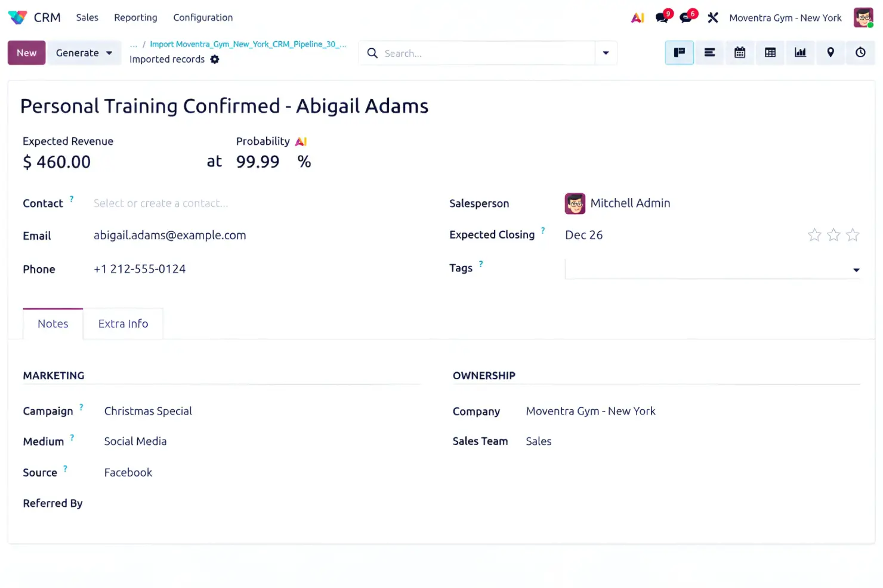Viewport: 883px width, 588px height.
Task: Edit the email abigail.adams@example.com
Action: [170, 236]
